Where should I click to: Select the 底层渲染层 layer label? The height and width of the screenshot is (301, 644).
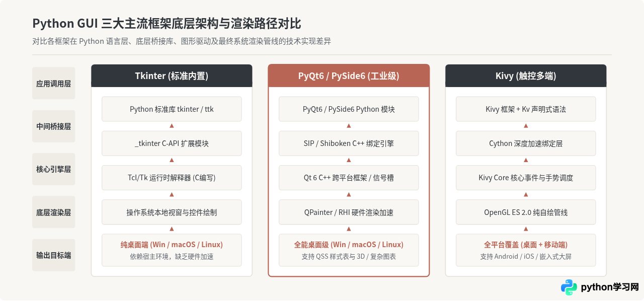coord(54,212)
